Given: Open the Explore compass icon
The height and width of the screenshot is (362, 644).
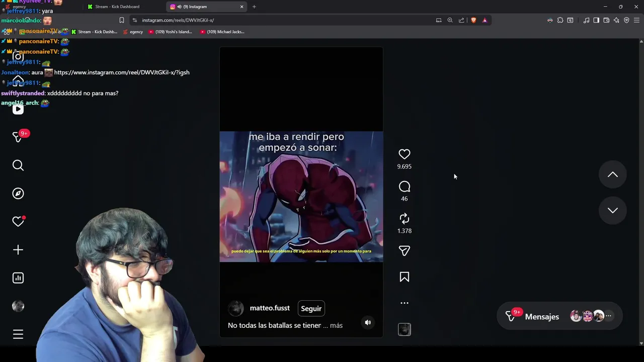Looking at the screenshot, I should 18,194.
